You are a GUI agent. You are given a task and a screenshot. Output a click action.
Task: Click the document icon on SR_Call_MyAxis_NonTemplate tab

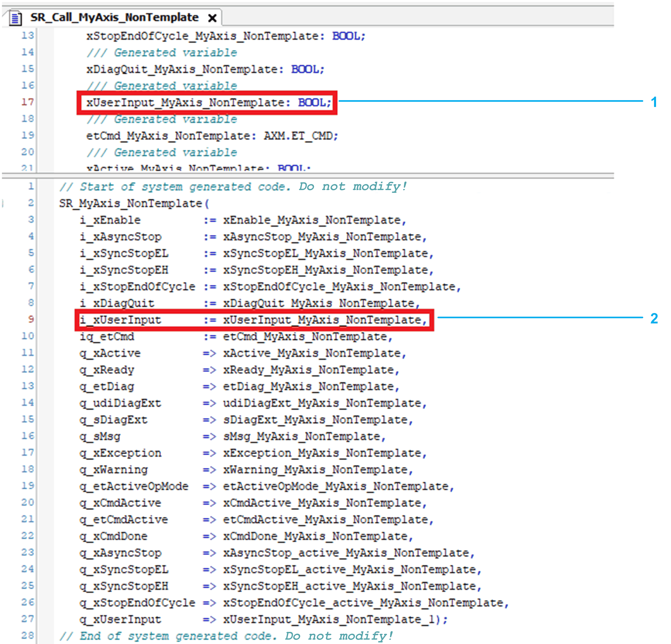pyautogui.click(x=15, y=18)
